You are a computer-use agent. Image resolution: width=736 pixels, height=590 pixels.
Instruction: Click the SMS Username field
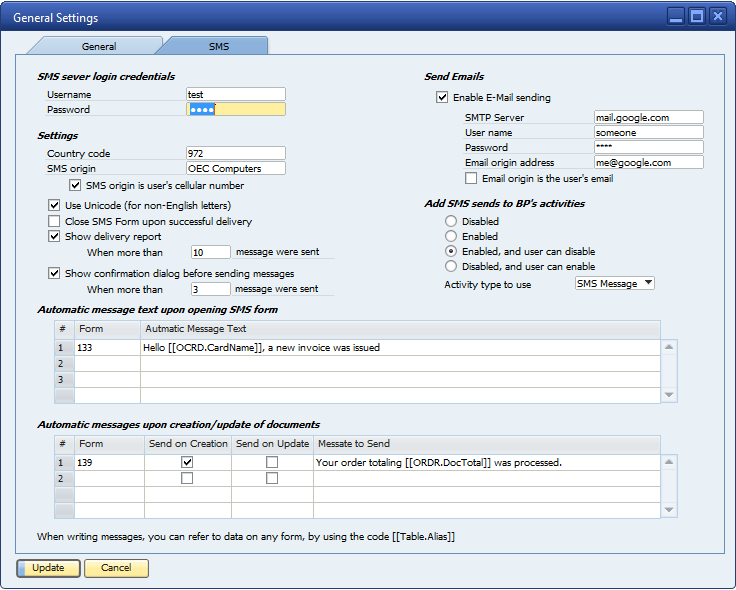tap(236, 94)
